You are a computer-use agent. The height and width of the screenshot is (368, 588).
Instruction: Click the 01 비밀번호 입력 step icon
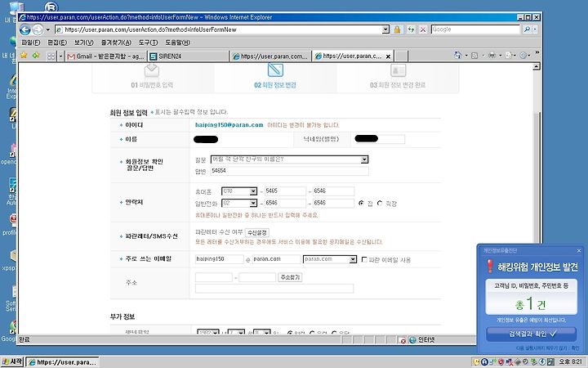coord(152,70)
